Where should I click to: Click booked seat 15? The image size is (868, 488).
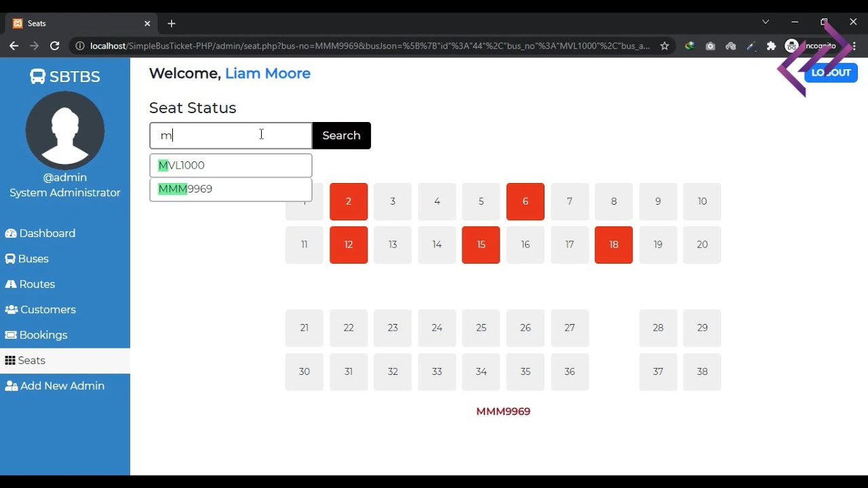481,245
